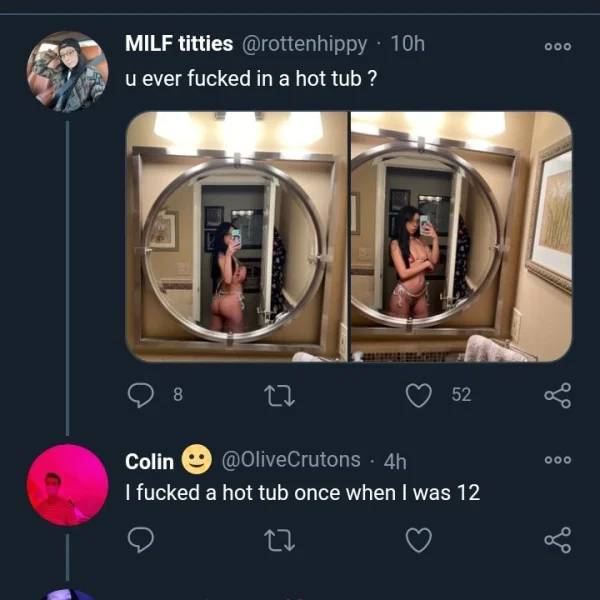Click the 4h timestamp on Colin's reply
This screenshot has height=600, width=600.
pyautogui.click(x=395, y=460)
